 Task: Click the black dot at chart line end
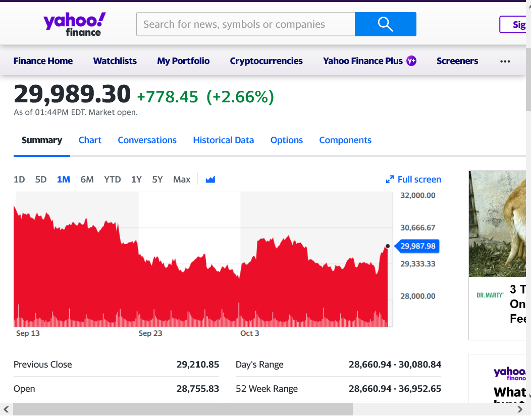click(388, 246)
